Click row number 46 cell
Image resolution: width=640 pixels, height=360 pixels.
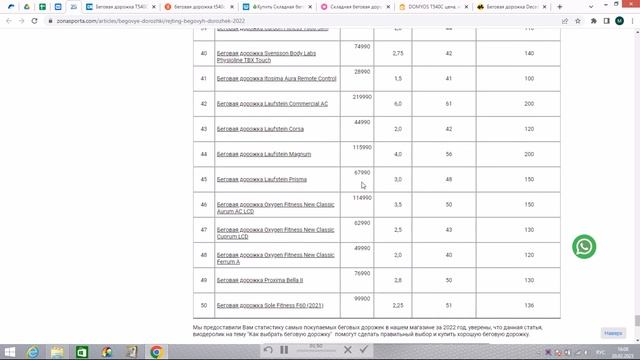pos(204,204)
